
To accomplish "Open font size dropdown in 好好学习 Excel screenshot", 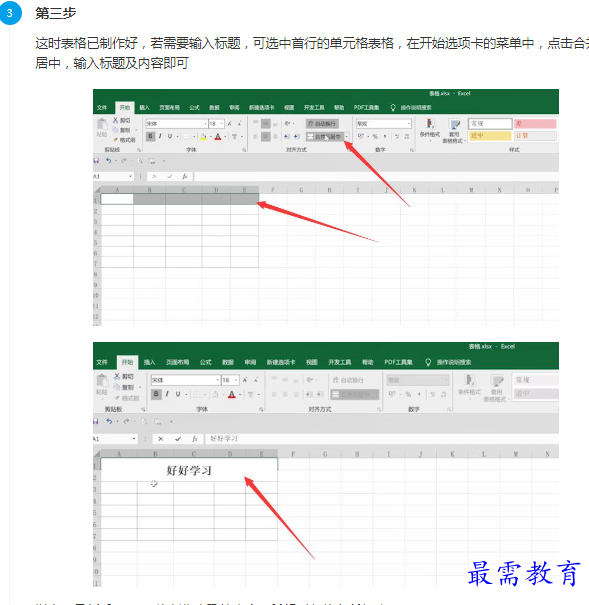I will [236, 380].
